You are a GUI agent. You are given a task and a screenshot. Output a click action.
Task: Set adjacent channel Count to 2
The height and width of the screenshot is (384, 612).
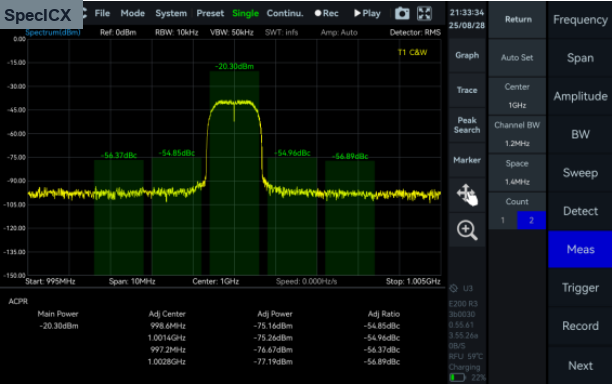(x=532, y=220)
